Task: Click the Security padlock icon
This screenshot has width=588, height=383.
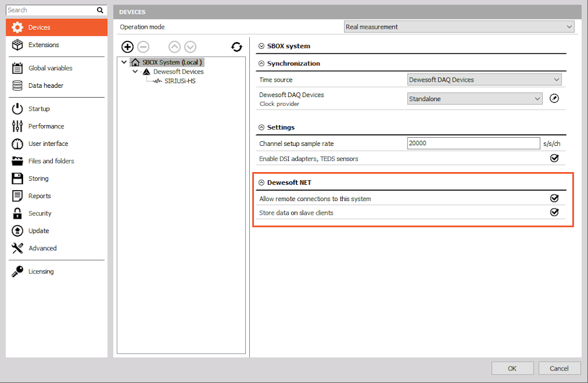Action: (17, 214)
